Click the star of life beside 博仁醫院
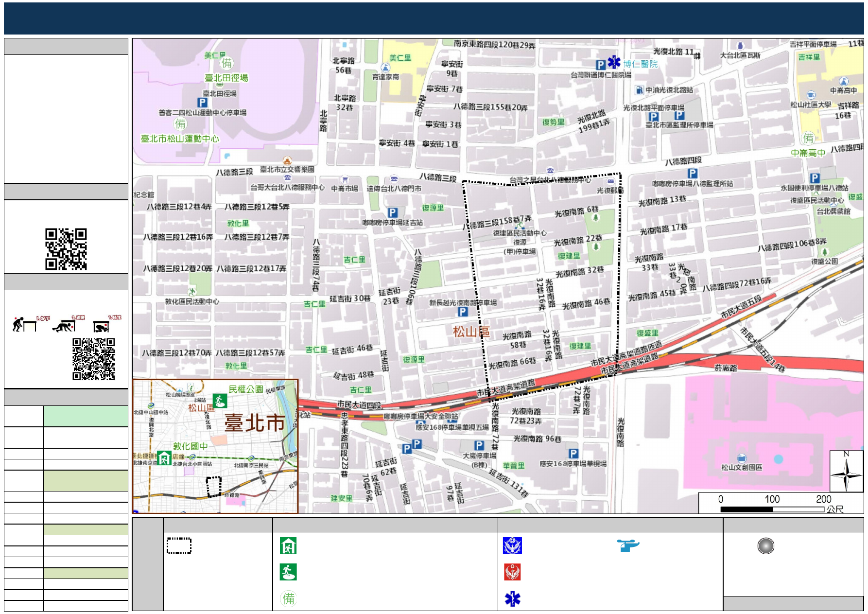The height and width of the screenshot is (614, 868). pyautogui.click(x=614, y=62)
